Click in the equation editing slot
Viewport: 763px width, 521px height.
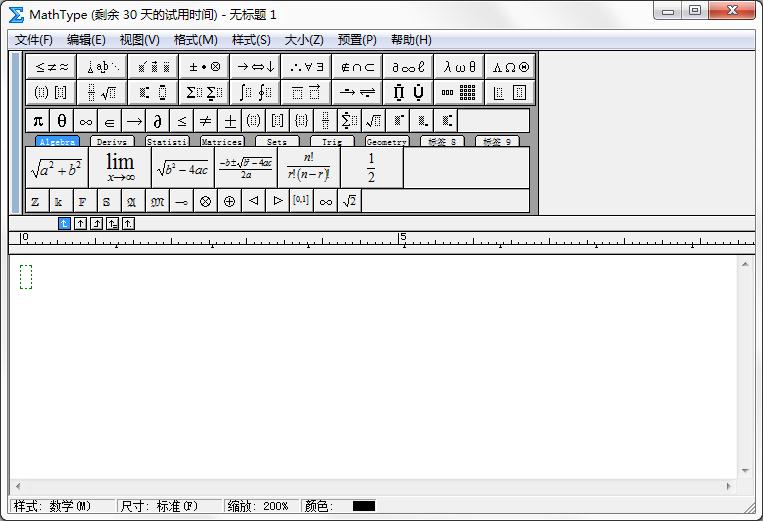click(x=26, y=277)
